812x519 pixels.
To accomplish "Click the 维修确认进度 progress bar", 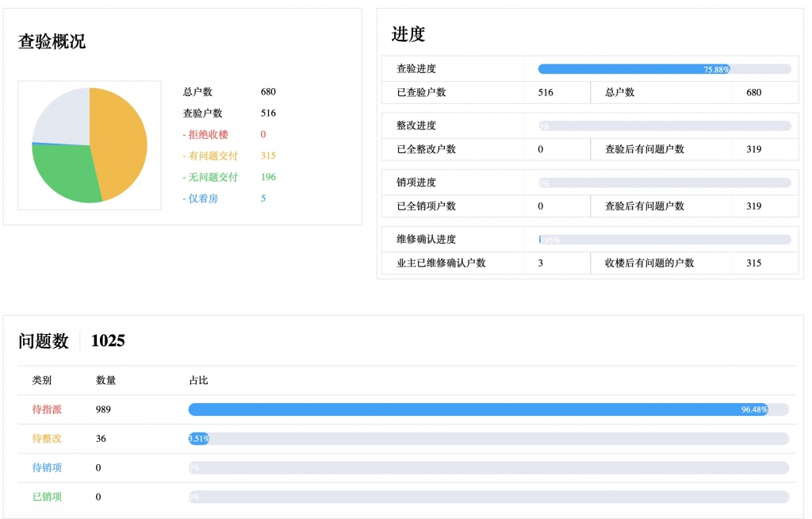I will (665, 240).
